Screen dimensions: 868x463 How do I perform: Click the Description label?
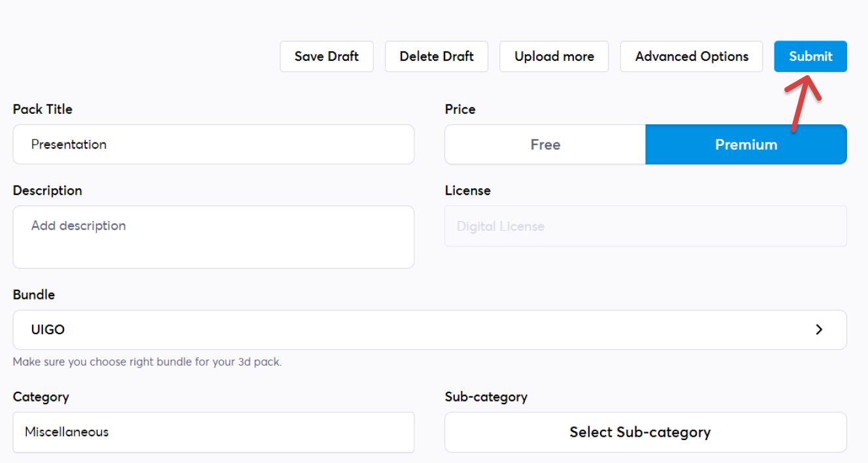tap(48, 190)
